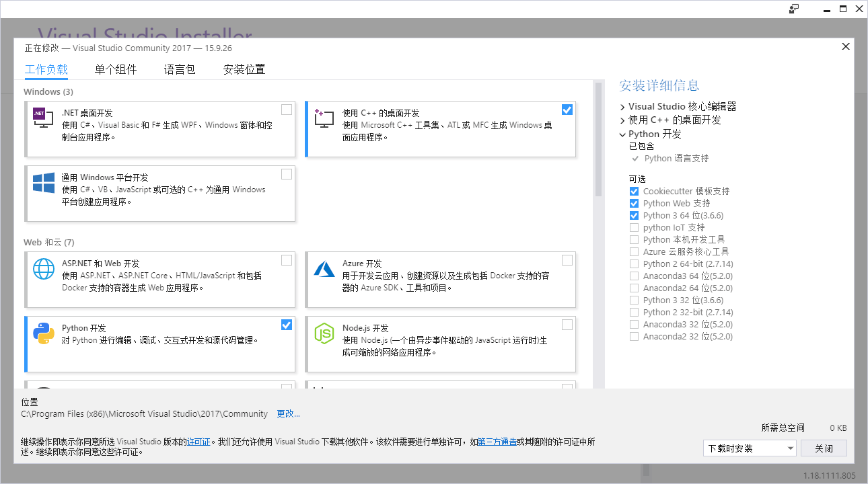Image resolution: width=868 pixels, height=484 pixels.
Task: Select the Node.js 开发 hexagon icon
Action: pos(324,333)
